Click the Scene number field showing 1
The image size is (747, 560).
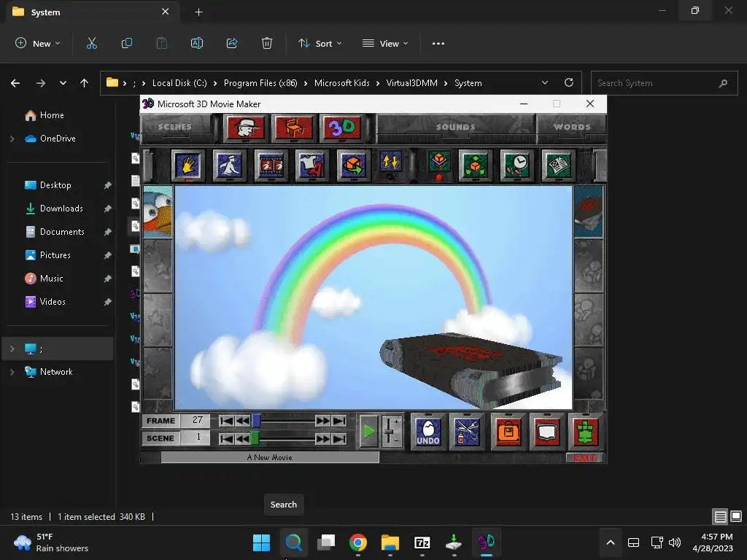(196, 437)
